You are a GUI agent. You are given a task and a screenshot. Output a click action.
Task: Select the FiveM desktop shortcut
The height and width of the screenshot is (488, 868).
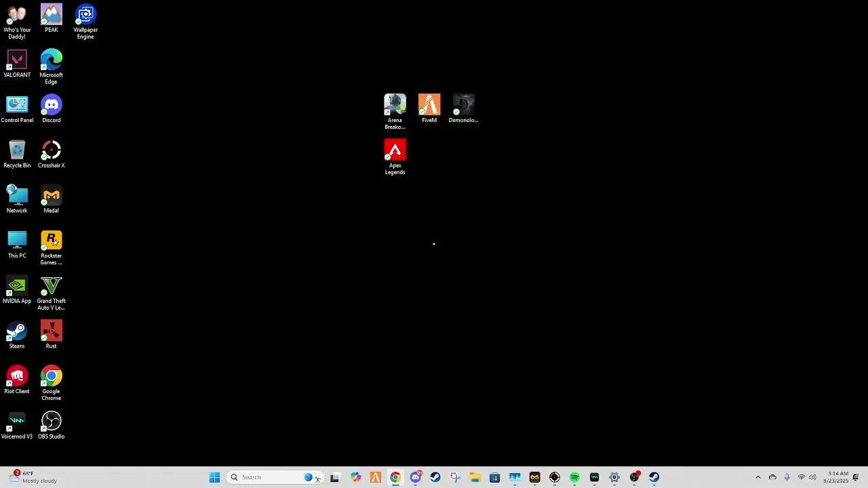[429, 109]
